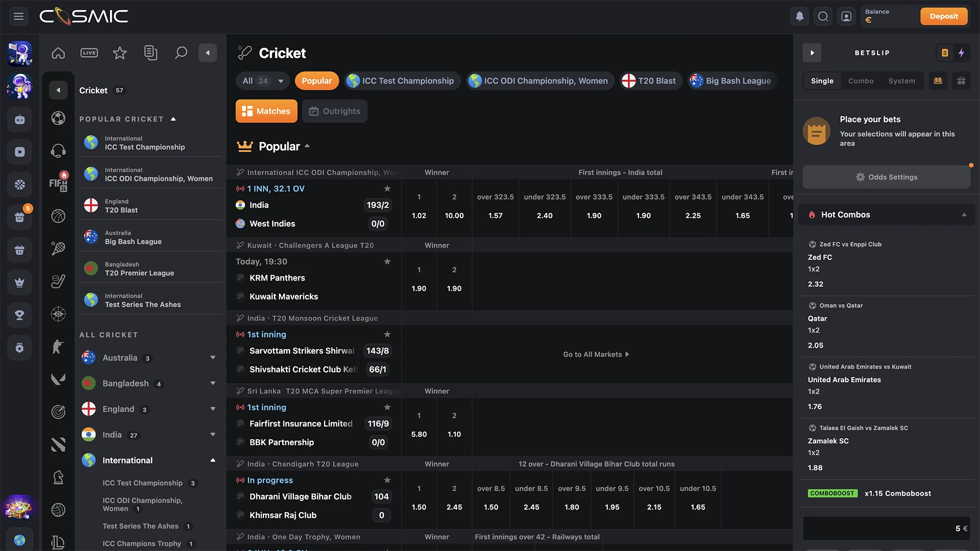Favorite the Fairfirst Insurance match star
Screen dimensions: 980x551
coord(387,408)
